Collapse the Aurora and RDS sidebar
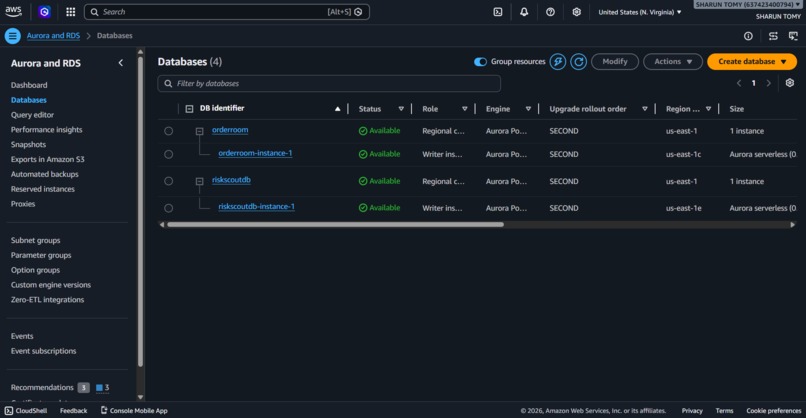 121,63
